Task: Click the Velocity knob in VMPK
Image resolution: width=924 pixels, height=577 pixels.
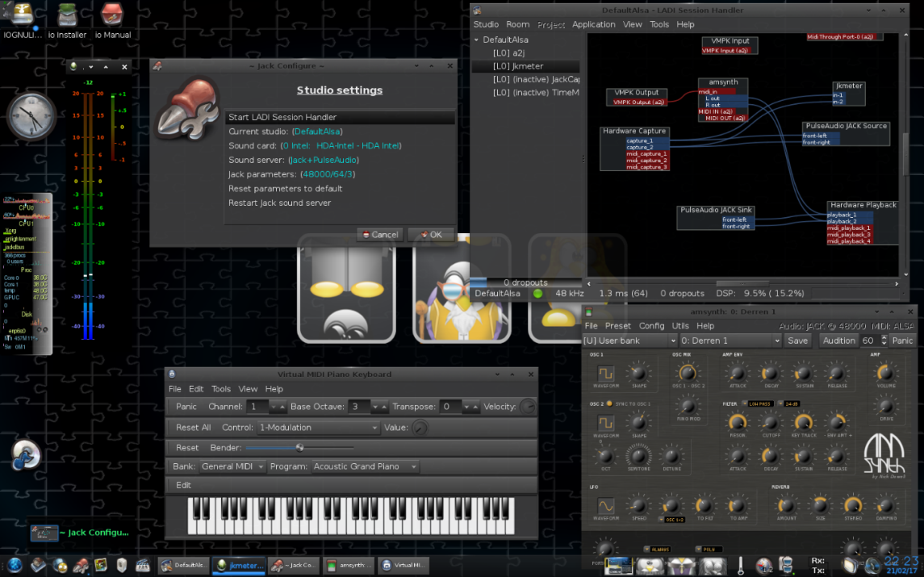Action: click(x=528, y=407)
